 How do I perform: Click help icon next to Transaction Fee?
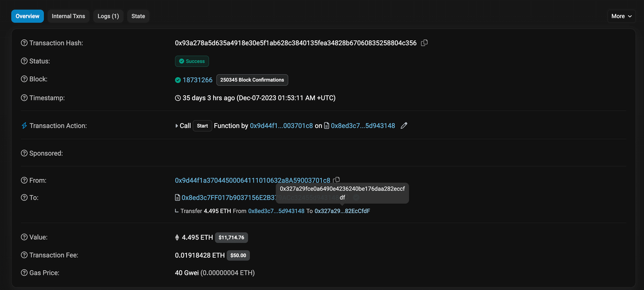point(24,255)
